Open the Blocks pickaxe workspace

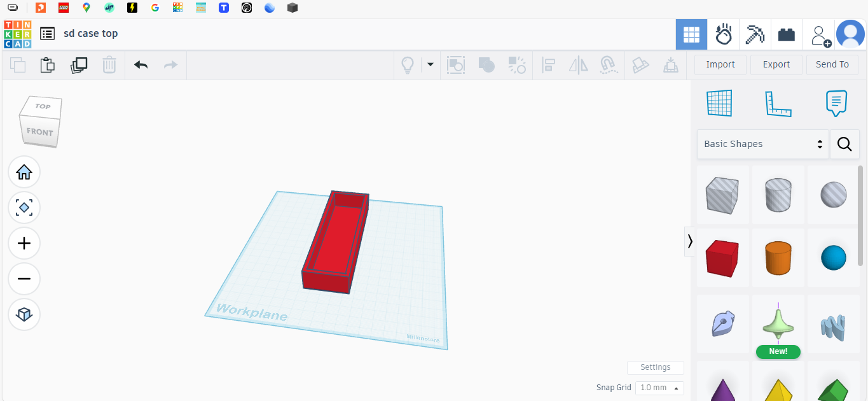(x=755, y=34)
